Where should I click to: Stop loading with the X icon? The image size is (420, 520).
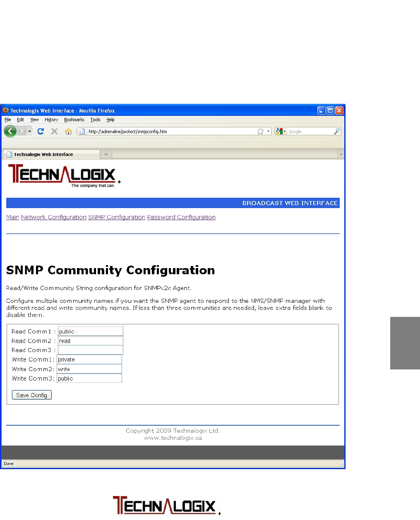54,131
